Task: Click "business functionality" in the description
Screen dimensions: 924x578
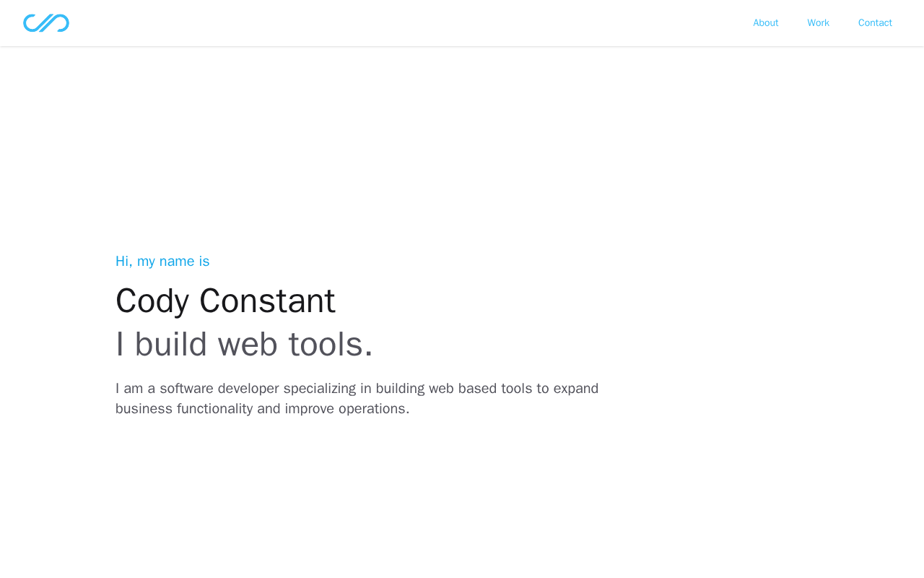Action: pos(184,409)
